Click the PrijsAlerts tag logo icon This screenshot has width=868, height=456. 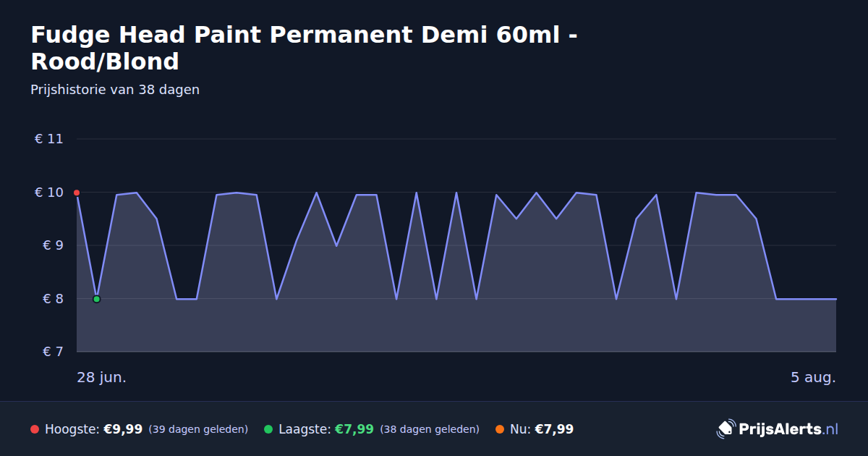(726, 429)
